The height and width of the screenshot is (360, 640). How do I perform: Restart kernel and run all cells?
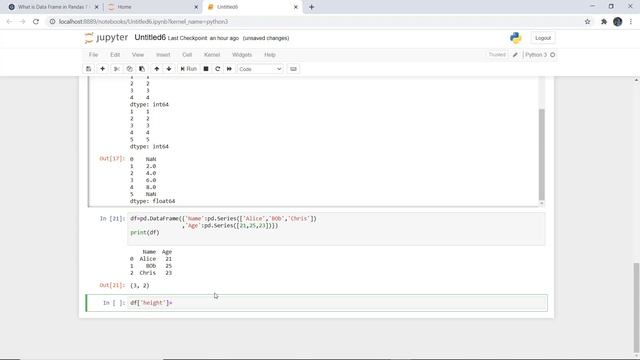click(x=229, y=69)
